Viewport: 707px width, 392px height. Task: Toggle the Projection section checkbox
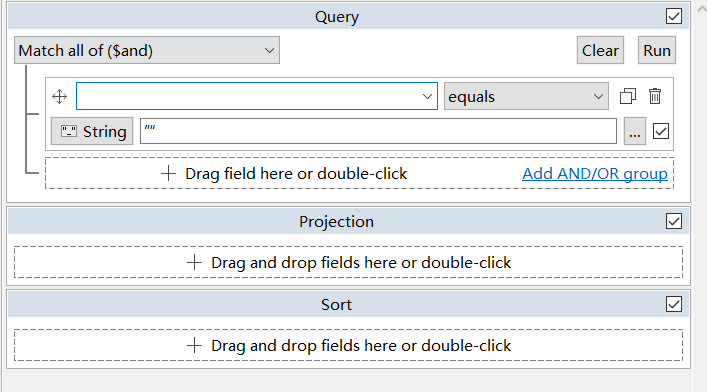point(674,221)
